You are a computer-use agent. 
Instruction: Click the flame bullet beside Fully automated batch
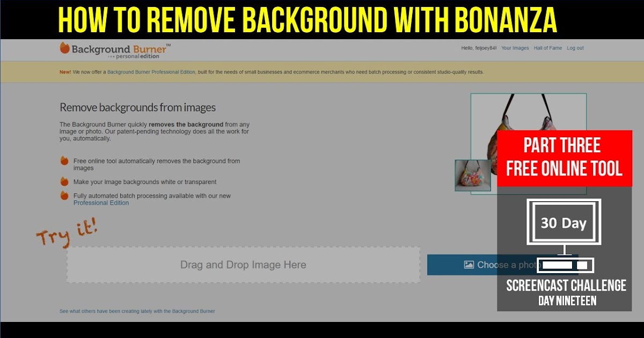(64, 195)
